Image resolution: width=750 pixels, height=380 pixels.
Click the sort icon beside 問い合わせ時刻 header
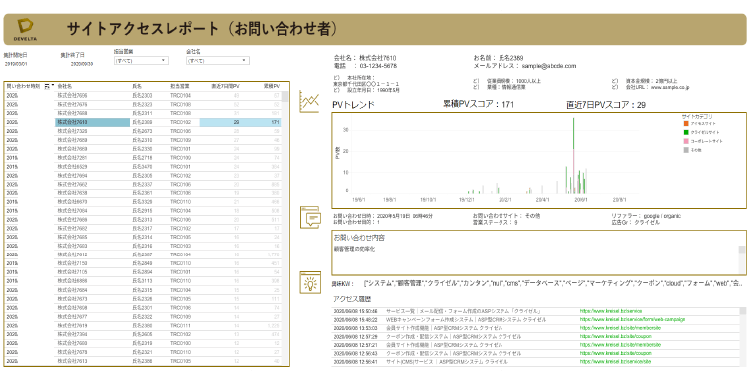tap(47, 86)
